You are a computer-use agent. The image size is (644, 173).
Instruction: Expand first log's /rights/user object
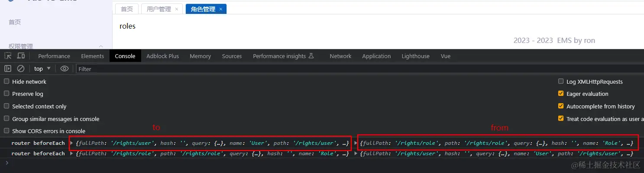click(71, 143)
